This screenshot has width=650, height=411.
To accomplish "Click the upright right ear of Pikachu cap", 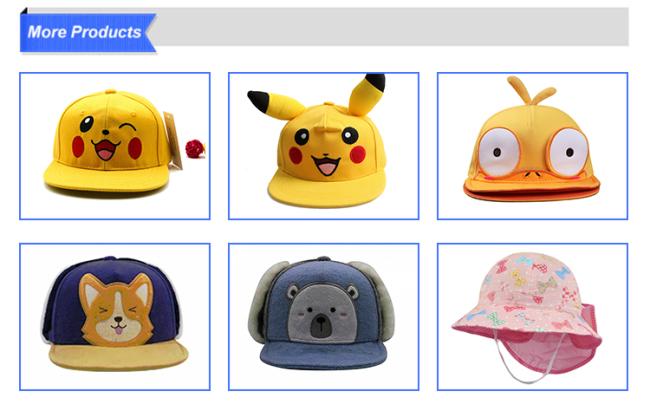I will pos(367,94).
